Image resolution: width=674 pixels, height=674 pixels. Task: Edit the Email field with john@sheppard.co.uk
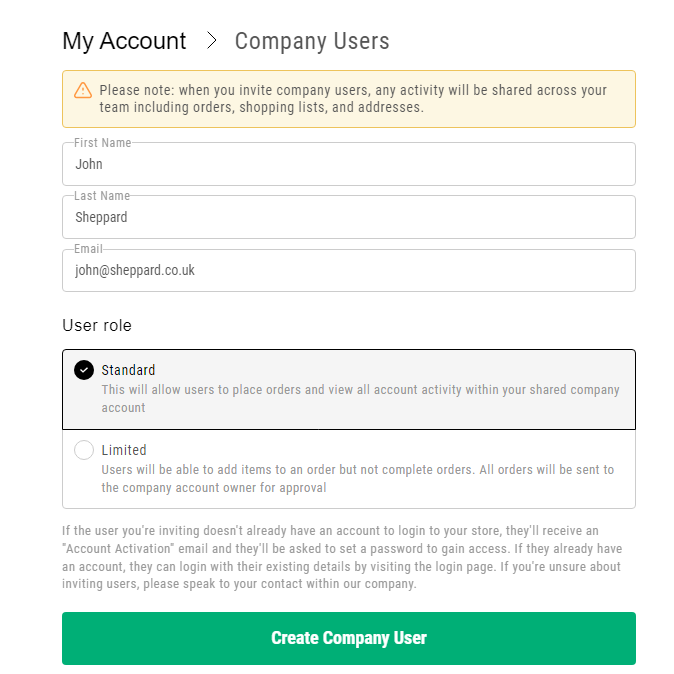pyautogui.click(x=348, y=271)
